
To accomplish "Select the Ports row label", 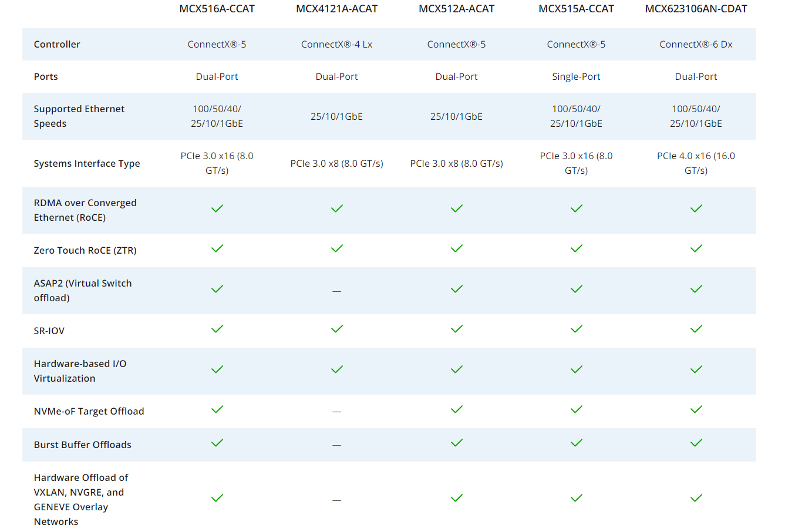I will [46, 76].
